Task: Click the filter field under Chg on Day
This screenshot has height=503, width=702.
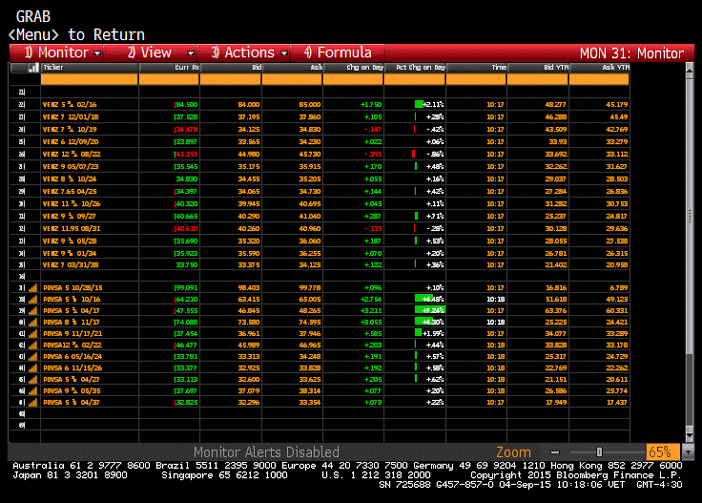Action: tap(353, 80)
